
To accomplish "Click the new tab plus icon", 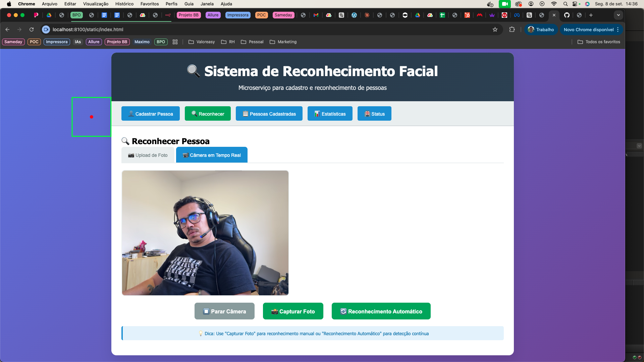I will (x=591, y=15).
